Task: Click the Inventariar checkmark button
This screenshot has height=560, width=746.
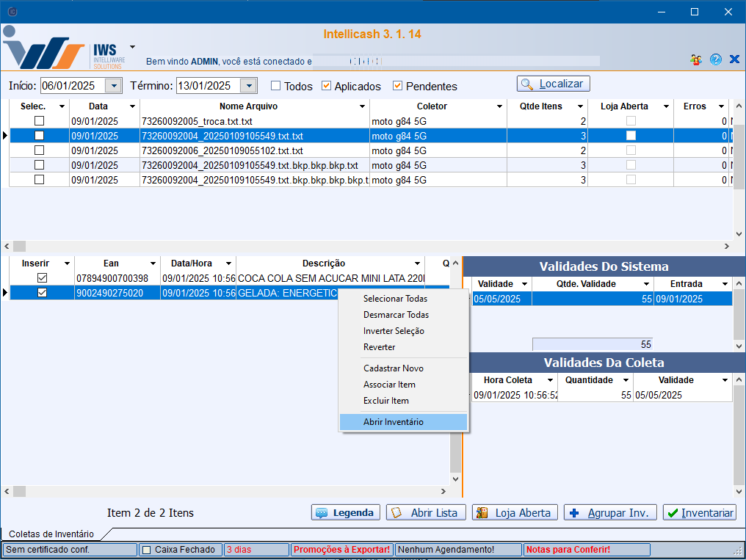Action: tap(699, 513)
